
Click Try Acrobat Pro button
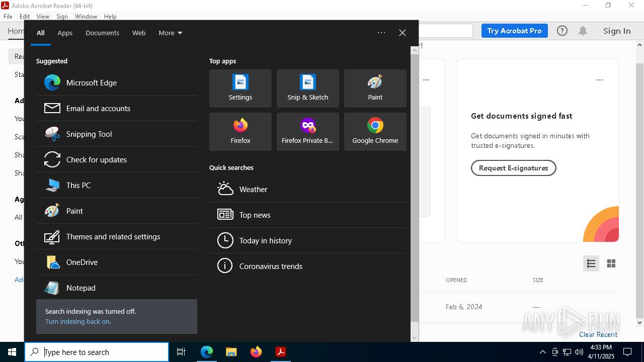514,31
